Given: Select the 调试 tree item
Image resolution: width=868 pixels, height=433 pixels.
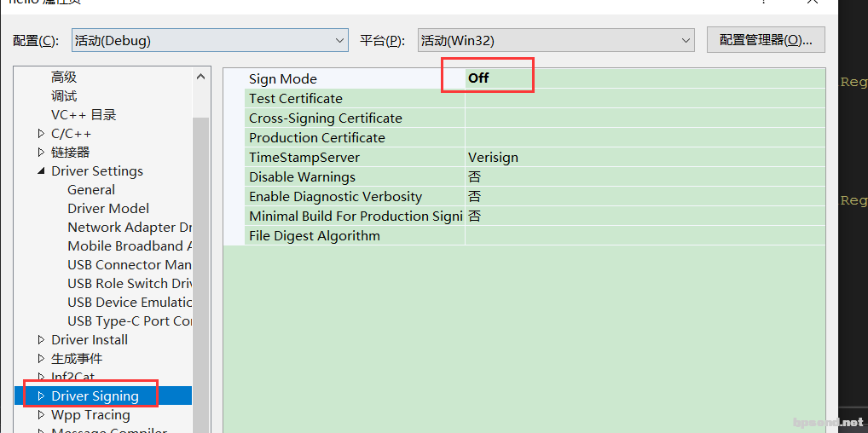Looking at the screenshot, I should 64,95.
